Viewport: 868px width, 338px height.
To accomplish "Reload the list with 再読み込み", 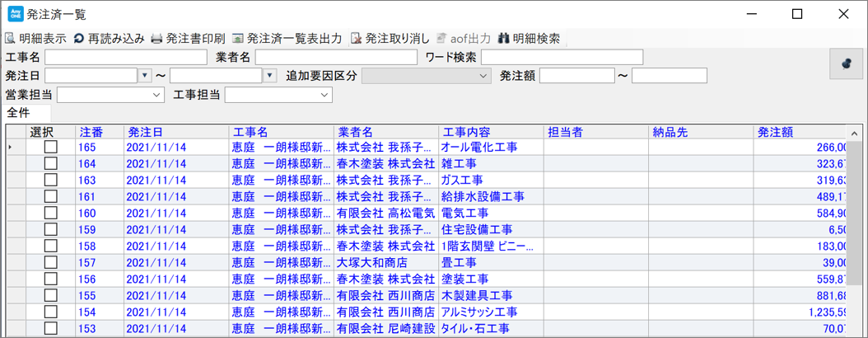I will 109,39.
